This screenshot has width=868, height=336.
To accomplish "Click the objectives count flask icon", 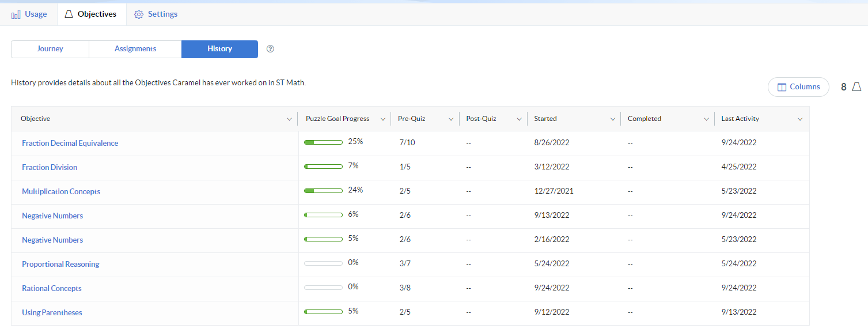I will point(856,87).
